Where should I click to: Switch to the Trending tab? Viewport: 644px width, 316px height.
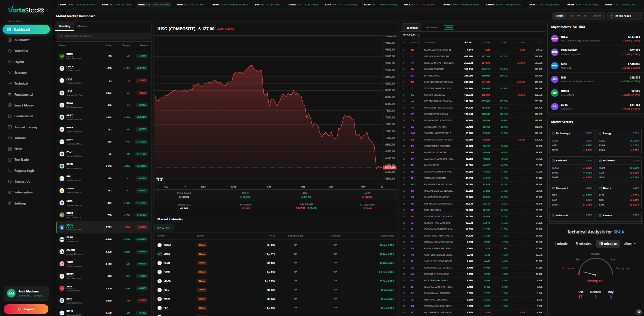(65, 26)
